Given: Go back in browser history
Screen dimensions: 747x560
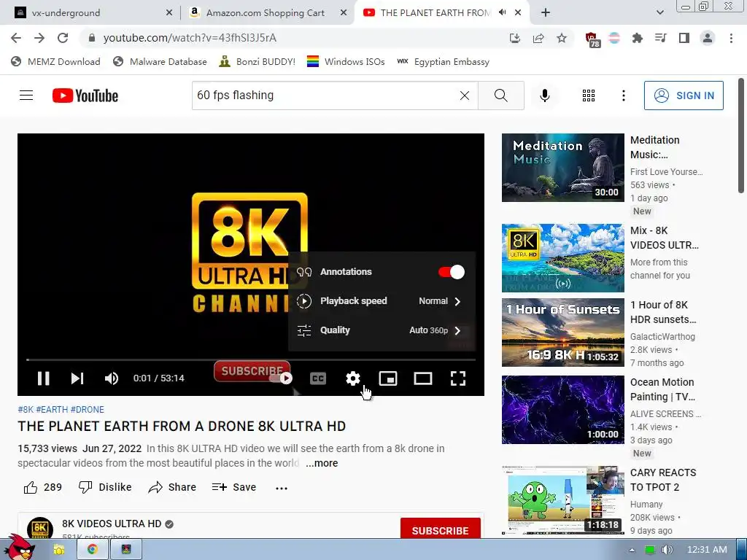Looking at the screenshot, I should click(16, 38).
